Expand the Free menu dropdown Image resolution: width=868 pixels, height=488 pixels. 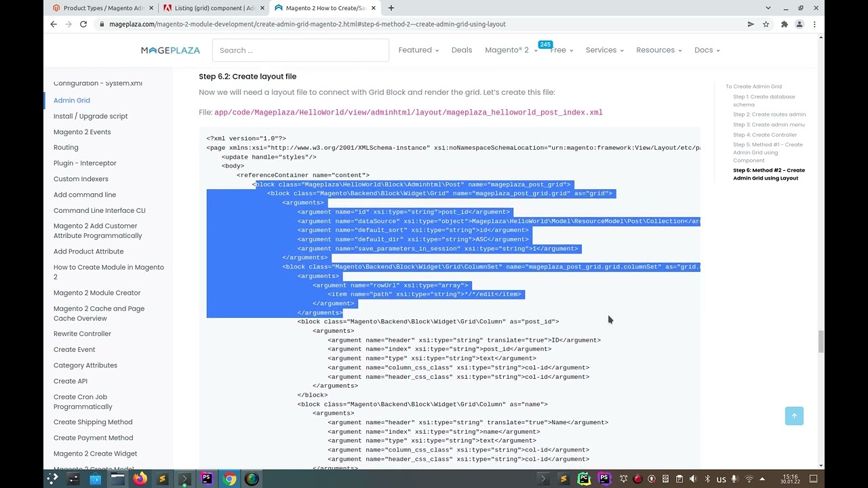[x=561, y=50]
